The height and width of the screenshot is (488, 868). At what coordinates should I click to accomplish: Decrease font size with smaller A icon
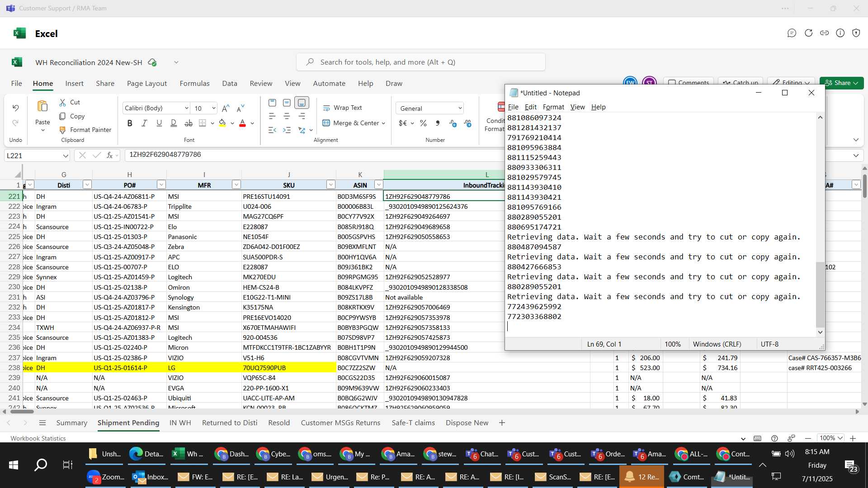click(x=241, y=108)
